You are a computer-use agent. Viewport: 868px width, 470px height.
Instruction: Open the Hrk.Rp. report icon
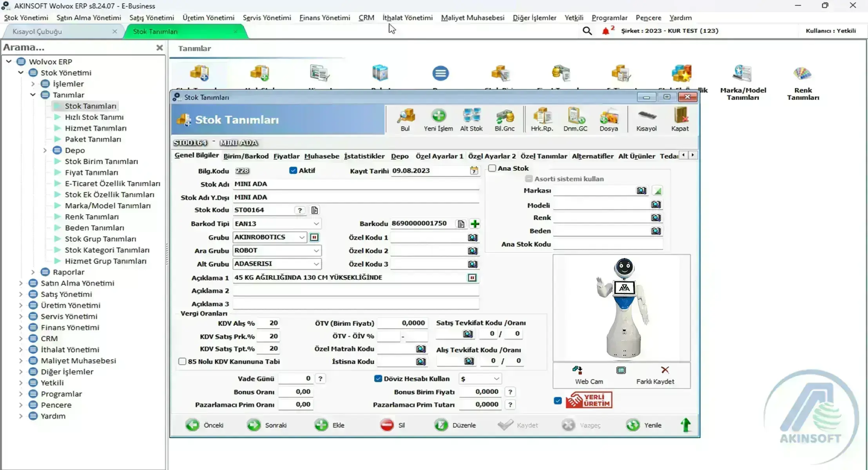click(x=542, y=119)
